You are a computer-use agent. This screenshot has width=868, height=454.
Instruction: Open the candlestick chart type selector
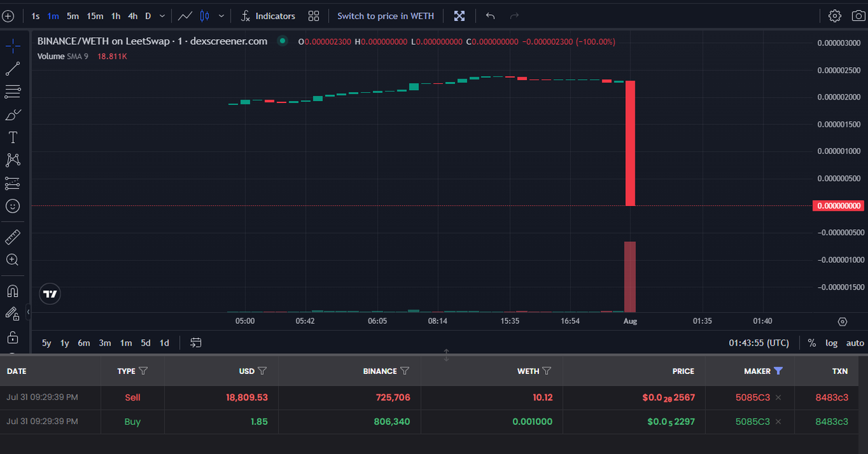pyautogui.click(x=205, y=16)
